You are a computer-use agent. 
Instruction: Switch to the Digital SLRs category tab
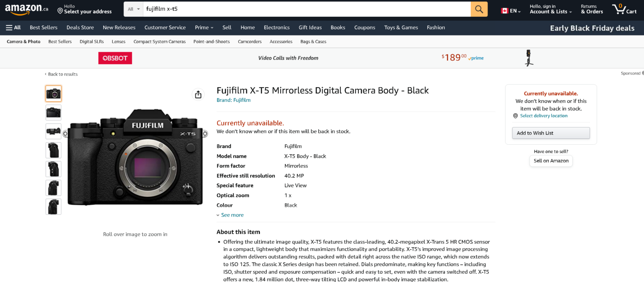click(x=91, y=42)
